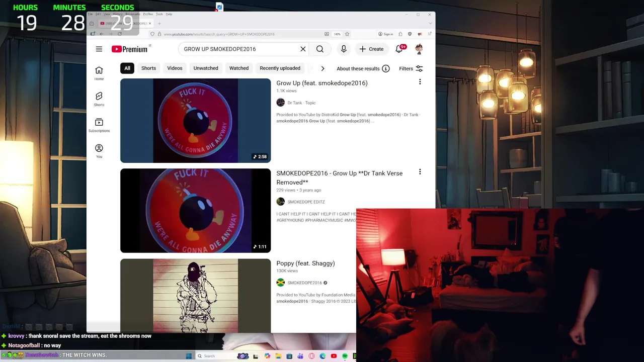Open Shorts in the sidebar
644x362 pixels.
click(x=99, y=99)
